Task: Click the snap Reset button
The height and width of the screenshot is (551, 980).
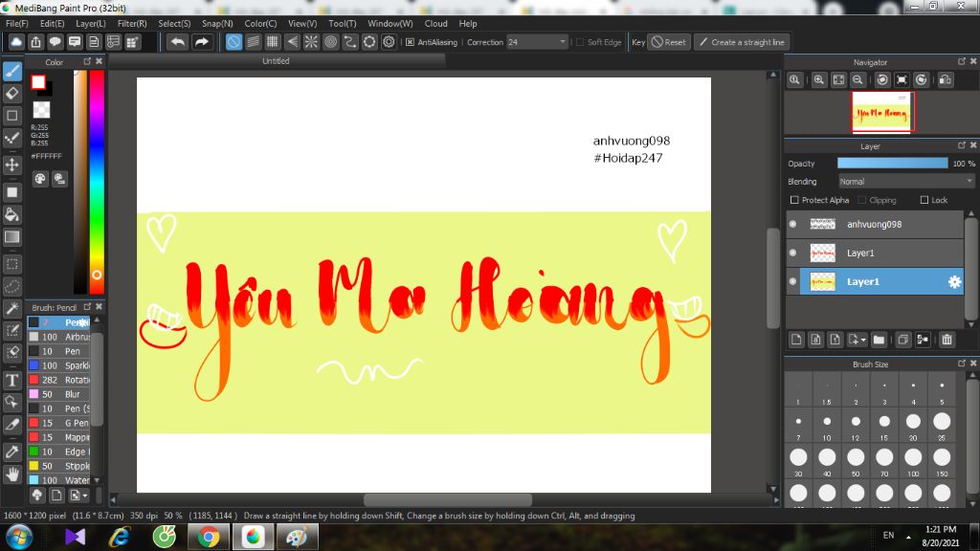Action: pyautogui.click(x=669, y=42)
